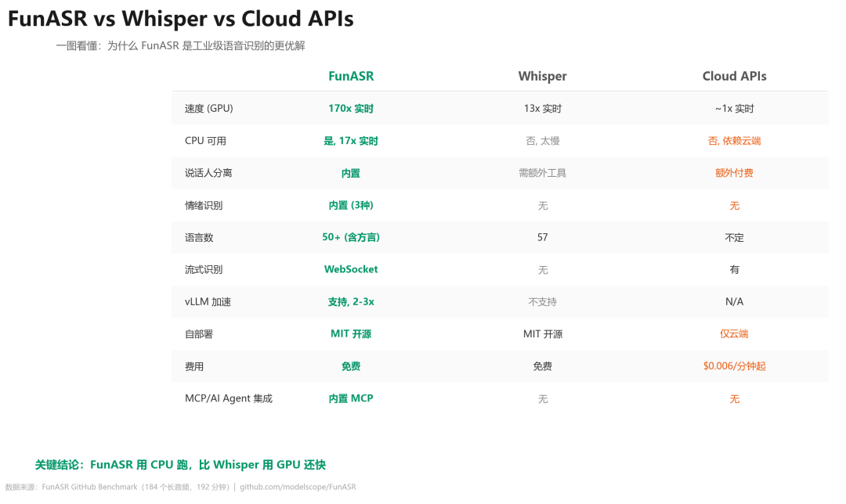Click the "github.com/modelscope/FunASR" footer URL
The width and height of the screenshot is (846, 504).
(x=298, y=487)
